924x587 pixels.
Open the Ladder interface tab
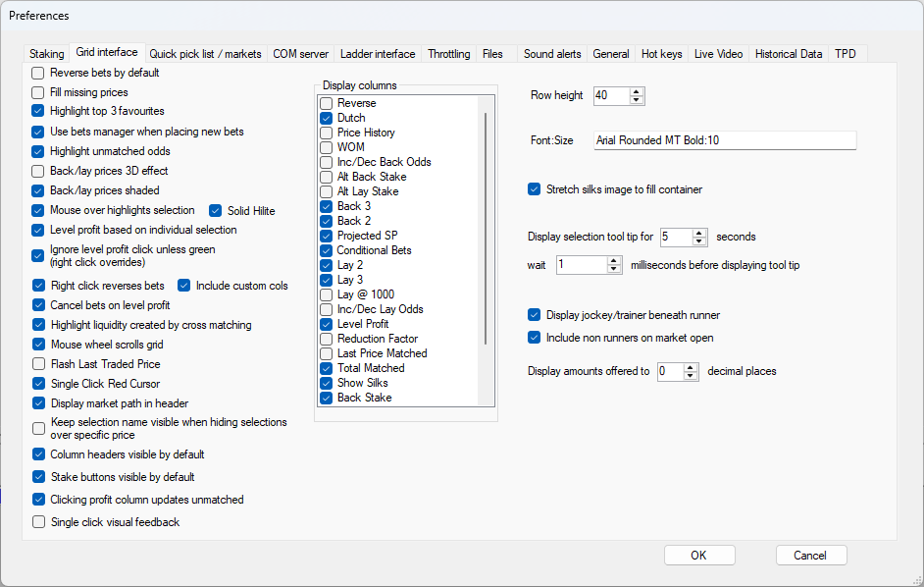tap(378, 54)
